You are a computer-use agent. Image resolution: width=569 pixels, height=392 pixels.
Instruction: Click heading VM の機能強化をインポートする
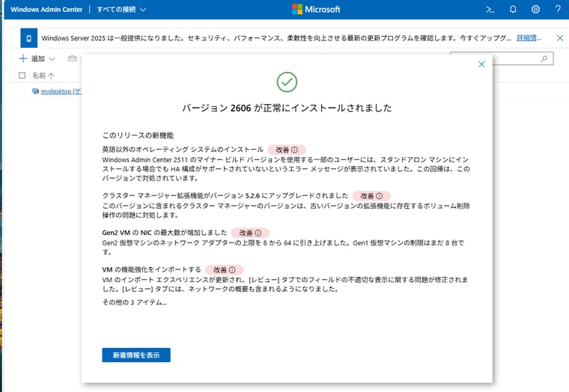pyautogui.click(x=151, y=269)
